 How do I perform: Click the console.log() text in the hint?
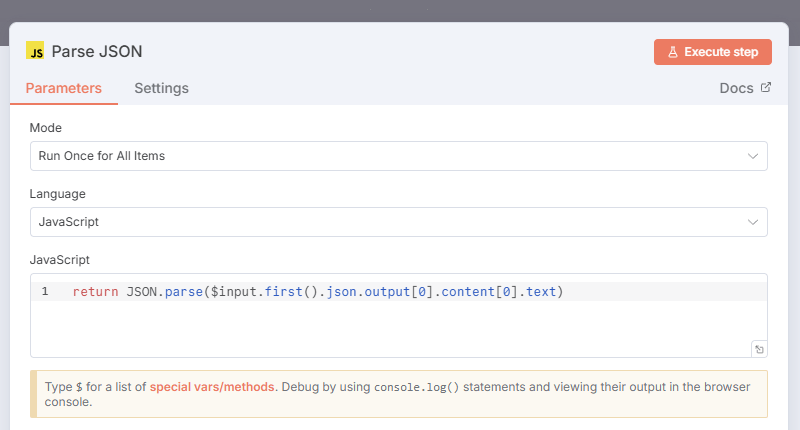click(418, 386)
